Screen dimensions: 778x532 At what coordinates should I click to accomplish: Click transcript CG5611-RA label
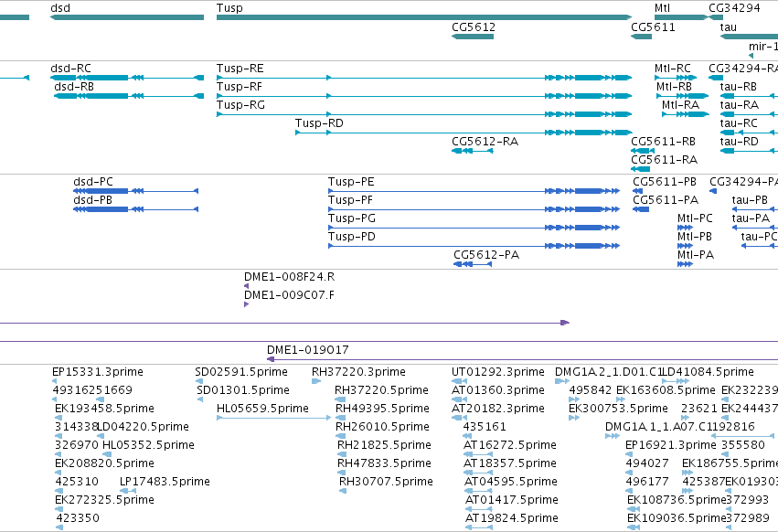pyautogui.click(x=665, y=160)
